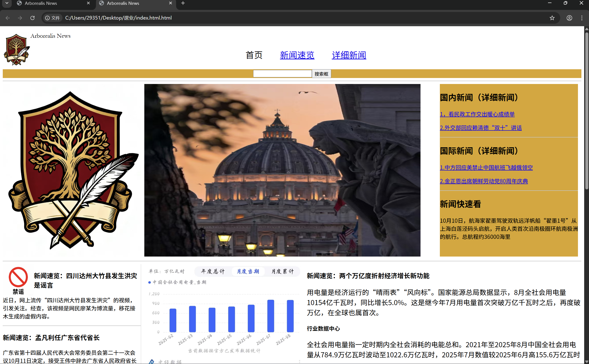Bookmark this page with the star icon
This screenshot has width=589, height=364.
552,18
